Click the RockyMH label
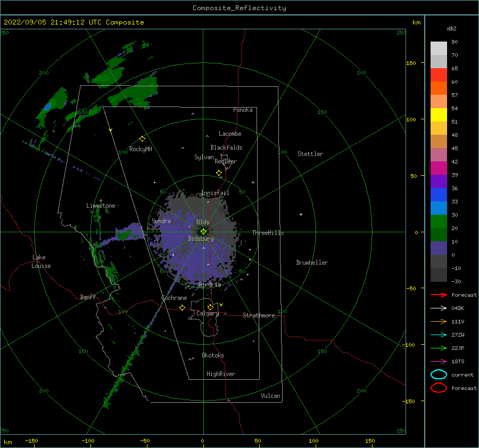Viewport: 479px width, 448px height. (141, 149)
